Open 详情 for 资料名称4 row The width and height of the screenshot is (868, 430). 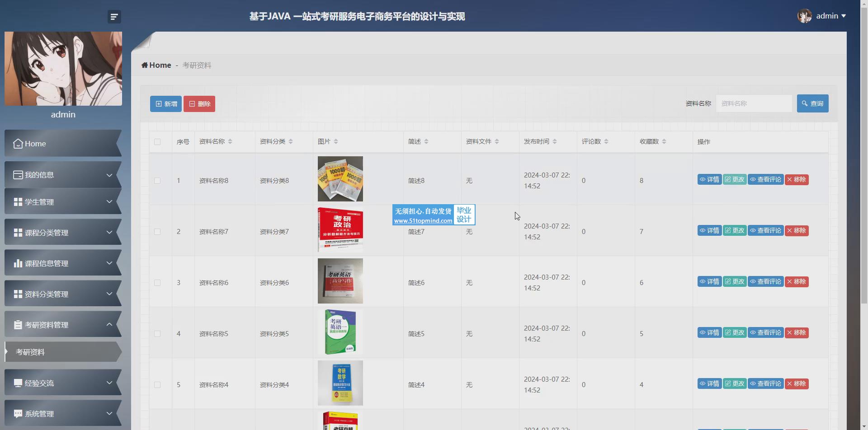tap(709, 384)
